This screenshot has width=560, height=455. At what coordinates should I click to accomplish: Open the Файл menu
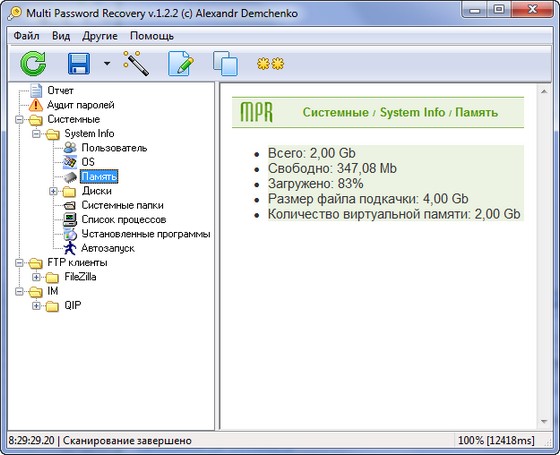(x=26, y=36)
